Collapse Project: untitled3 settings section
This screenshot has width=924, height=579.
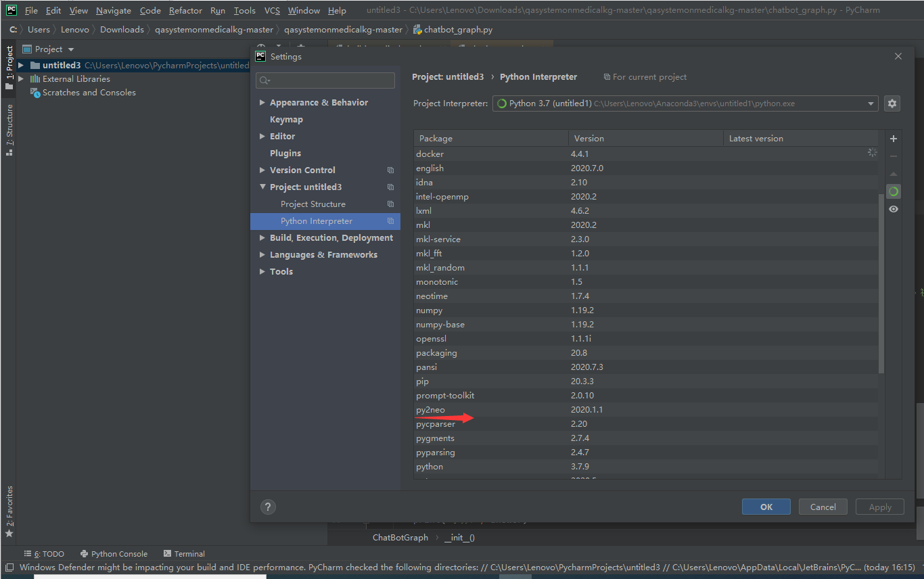[x=262, y=187]
